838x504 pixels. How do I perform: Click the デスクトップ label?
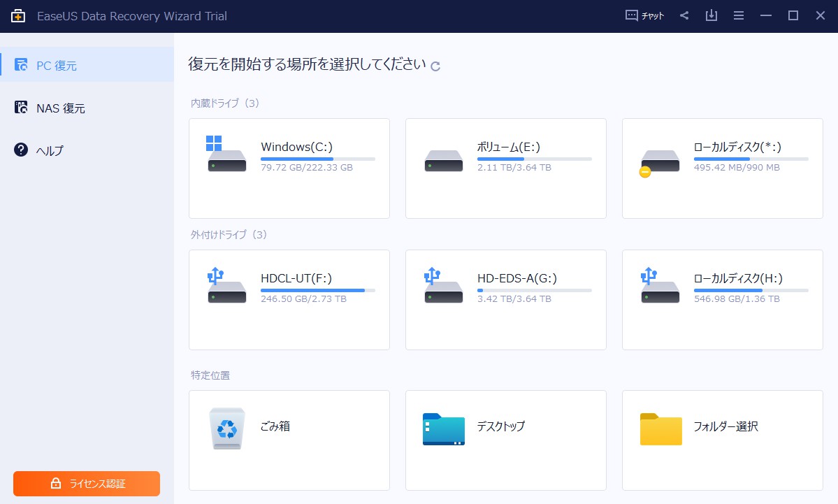point(501,426)
